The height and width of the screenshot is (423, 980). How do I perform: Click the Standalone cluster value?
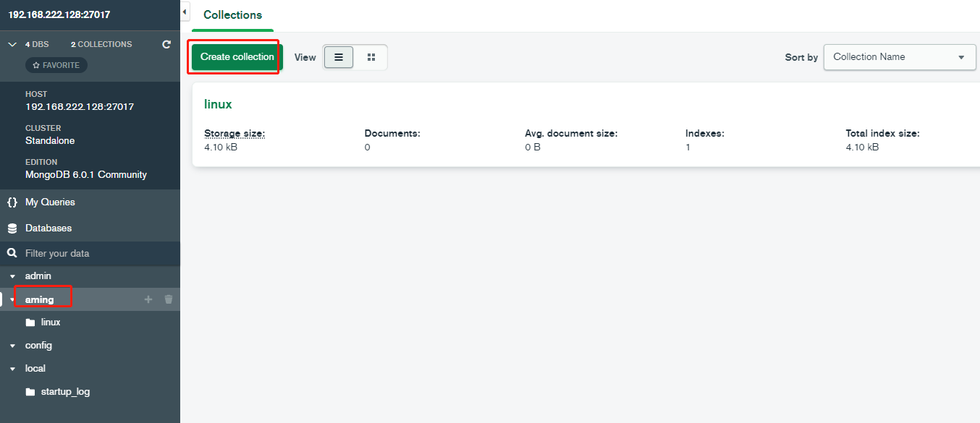coord(50,141)
